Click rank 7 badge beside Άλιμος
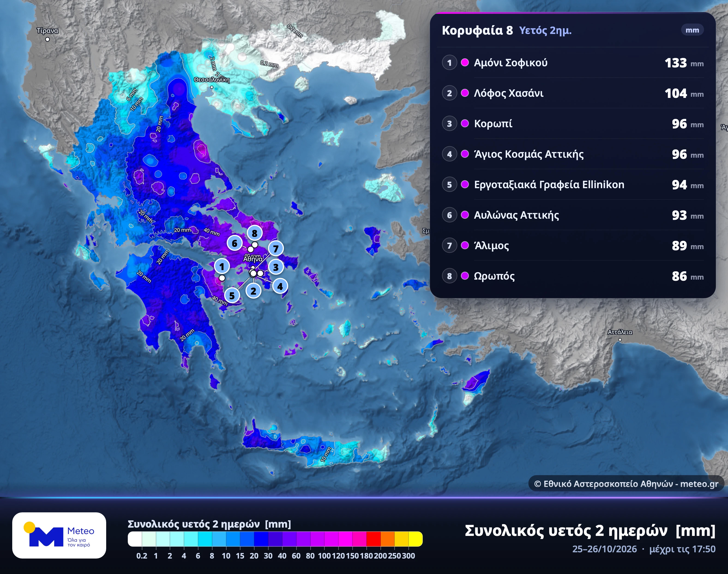Screen dimensions: 728x574 coord(449,246)
